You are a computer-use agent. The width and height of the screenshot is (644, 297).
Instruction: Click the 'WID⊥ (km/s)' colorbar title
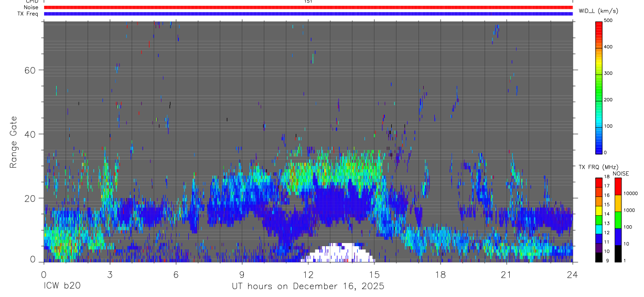pyautogui.click(x=598, y=10)
